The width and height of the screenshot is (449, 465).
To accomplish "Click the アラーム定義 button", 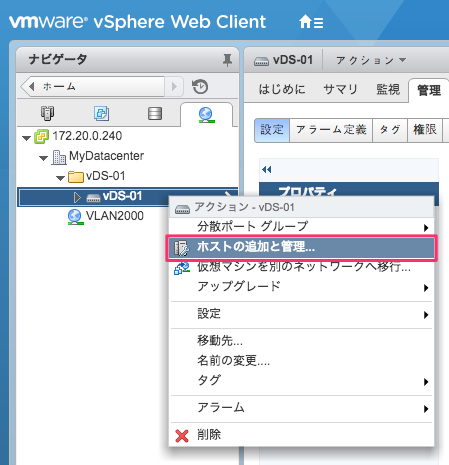I will 331,130.
